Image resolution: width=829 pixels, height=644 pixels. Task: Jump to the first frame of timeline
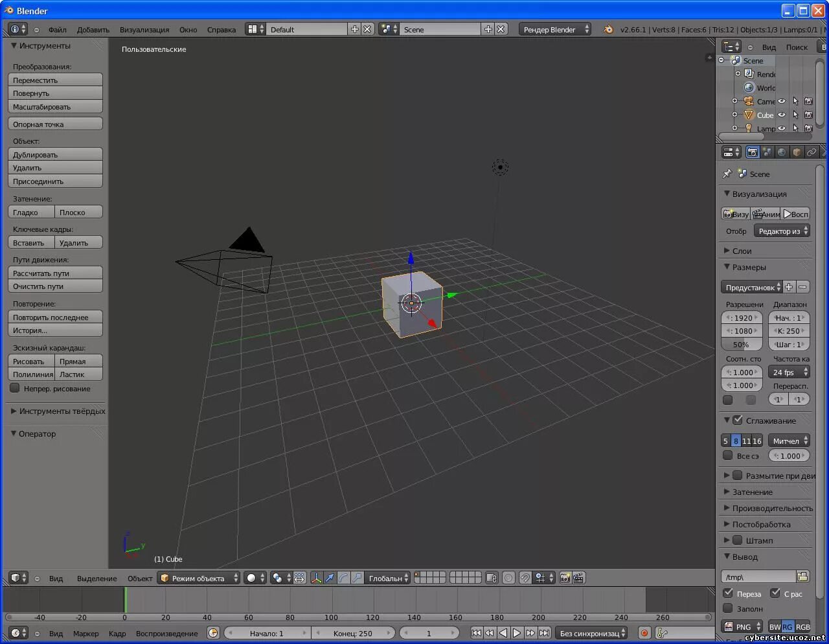click(476, 633)
